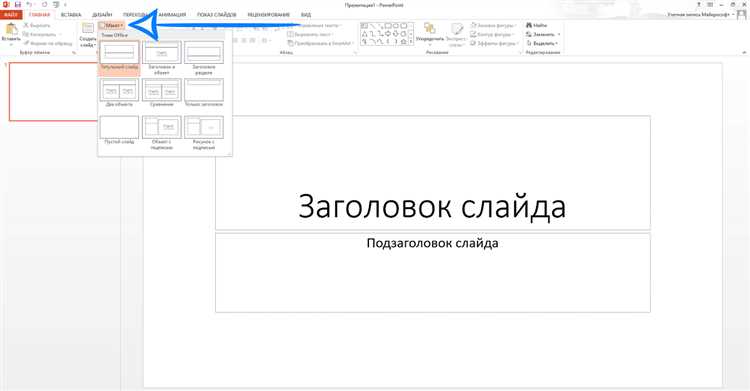The height and width of the screenshot is (391, 750).
Task: Click the Создать слайд (New Slide) icon
Action: (x=88, y=29)
